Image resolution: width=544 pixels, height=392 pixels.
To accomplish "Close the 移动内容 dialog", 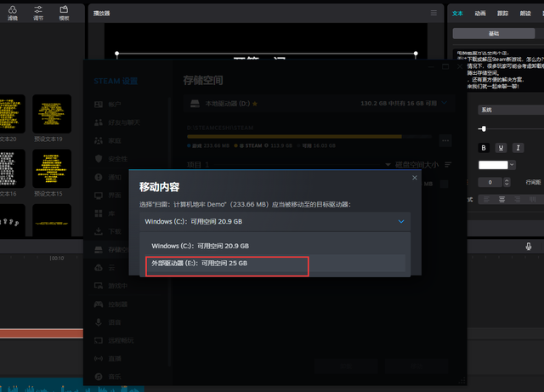I will tap(415, 178).
